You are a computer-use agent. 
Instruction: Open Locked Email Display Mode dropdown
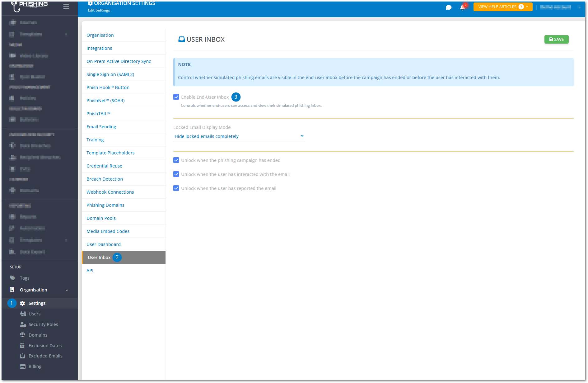[239, 136]
